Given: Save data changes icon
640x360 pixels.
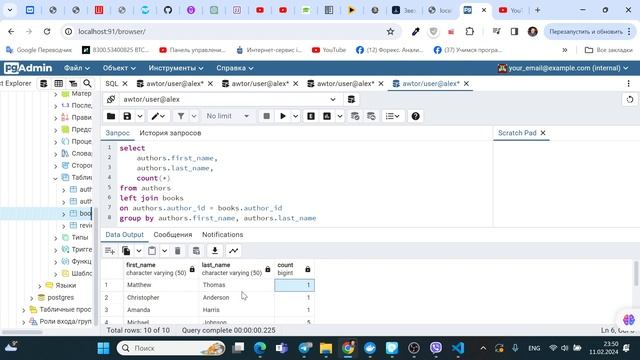Looking at the screenshot, I should 196,251.
